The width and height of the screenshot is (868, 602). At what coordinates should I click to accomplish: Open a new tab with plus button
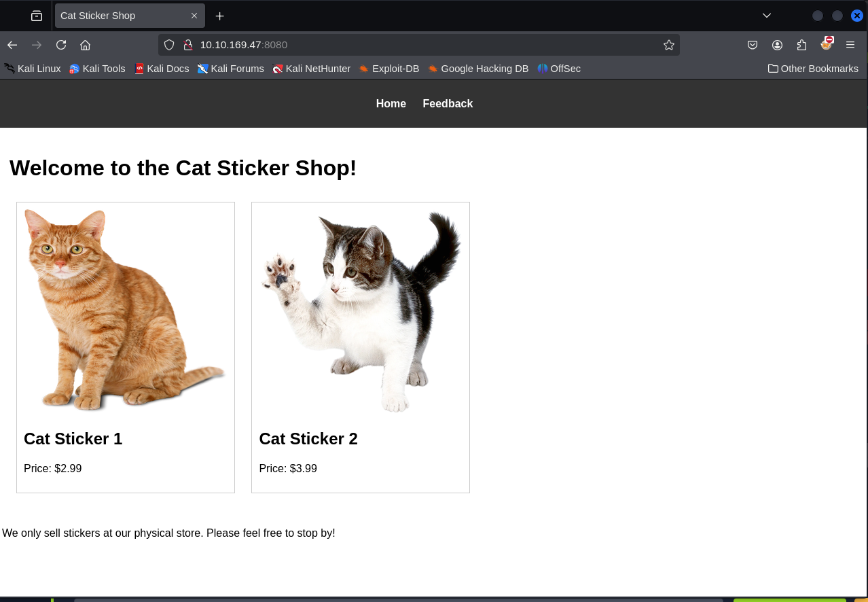tap(219, 16)
